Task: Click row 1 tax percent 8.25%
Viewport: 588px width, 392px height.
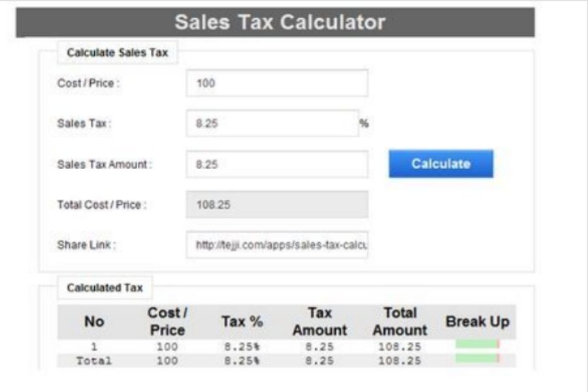Action: 242,347
